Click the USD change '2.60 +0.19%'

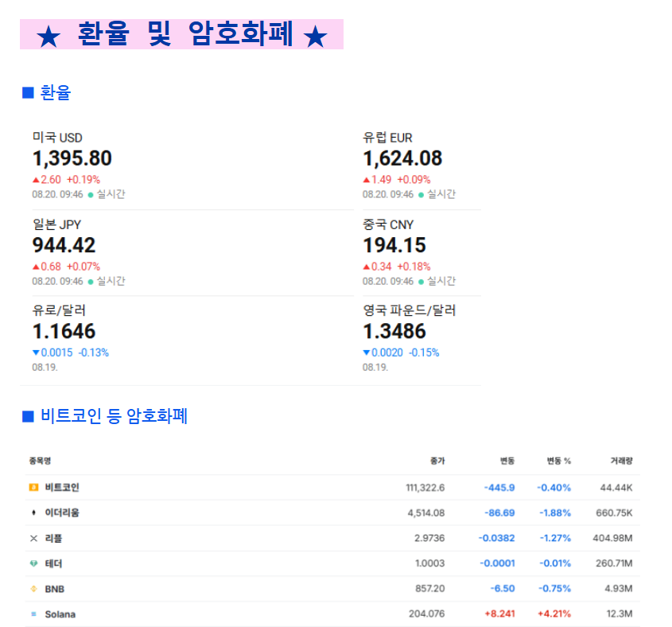click(x=66, y=179)
